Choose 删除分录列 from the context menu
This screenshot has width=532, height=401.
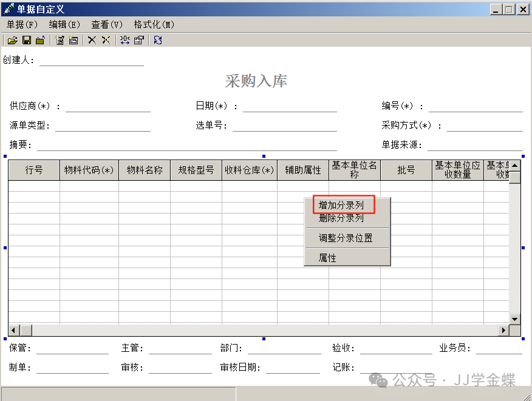point(341,218)
